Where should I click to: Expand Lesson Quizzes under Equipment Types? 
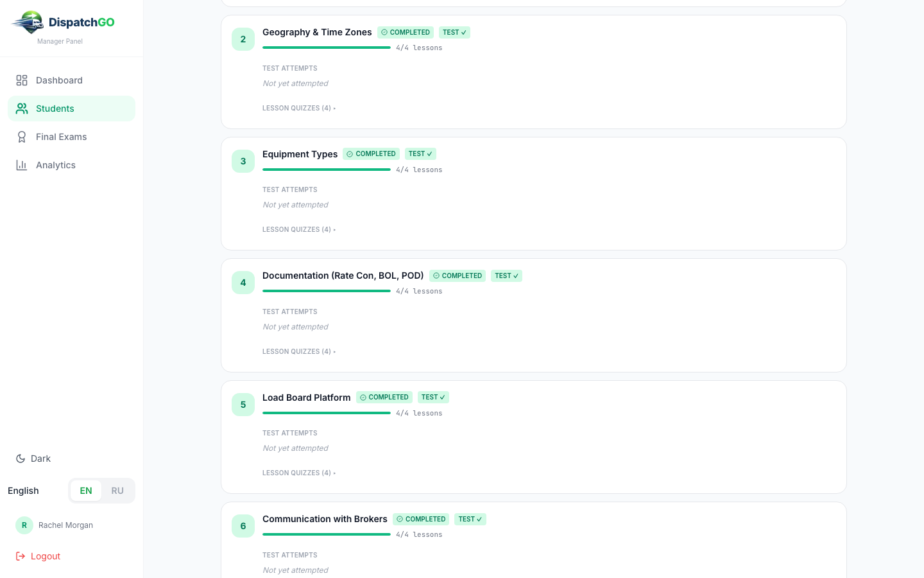coord(299,229)
